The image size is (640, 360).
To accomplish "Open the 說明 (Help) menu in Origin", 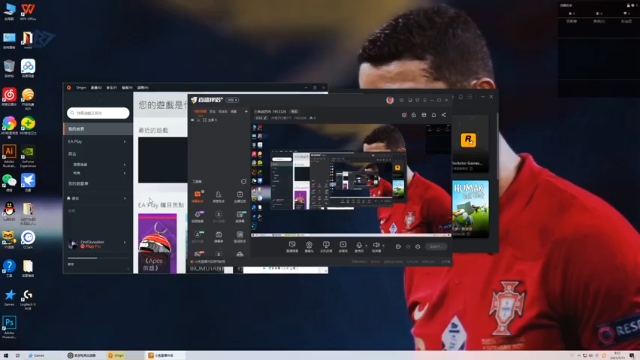I will click(142, 87).
